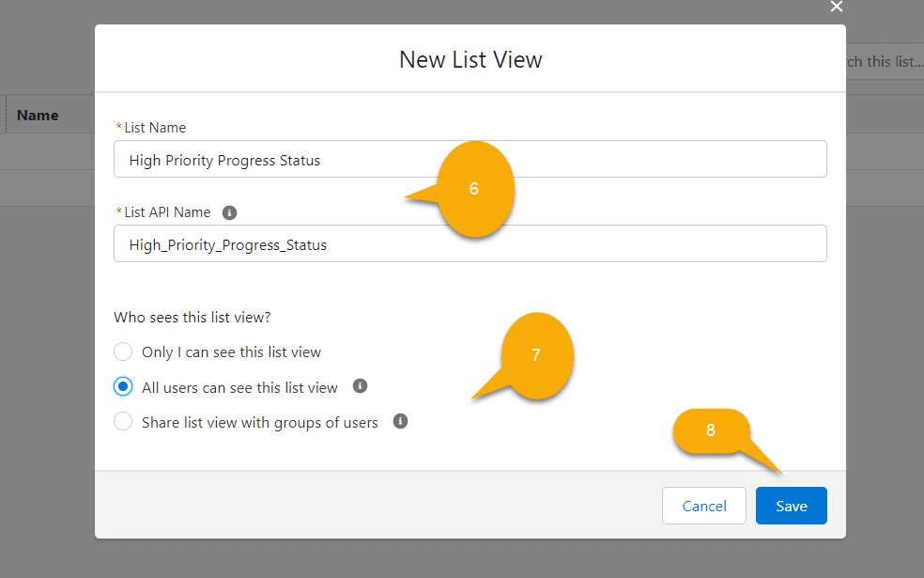
Task: Cancel creating the list view
Action: point(703,505)
